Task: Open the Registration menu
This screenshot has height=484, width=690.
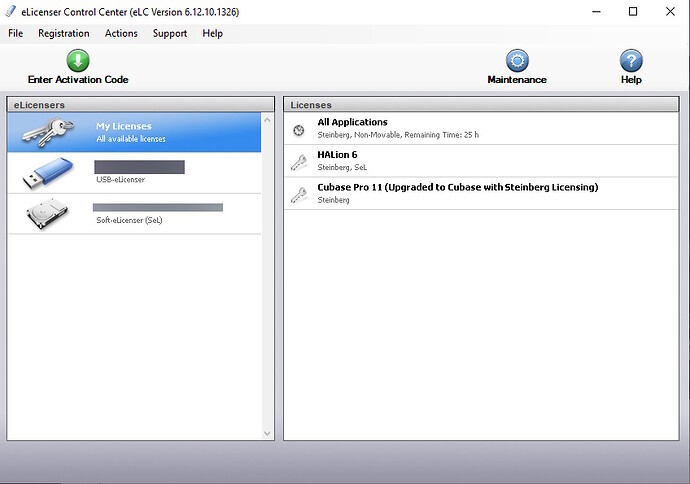Action: (x=64, y=33)
